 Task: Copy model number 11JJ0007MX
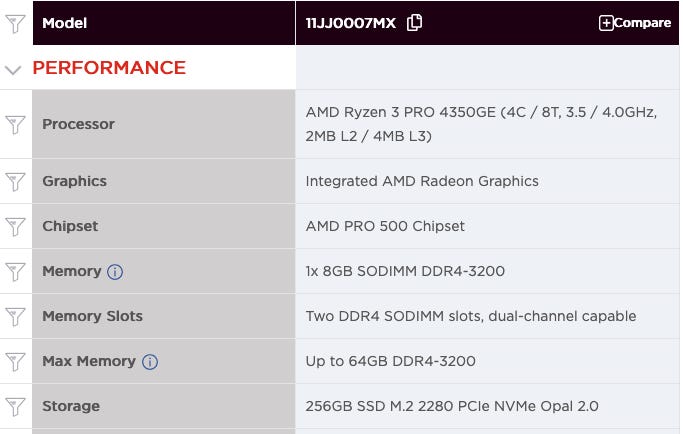click(x=415, y=23)
